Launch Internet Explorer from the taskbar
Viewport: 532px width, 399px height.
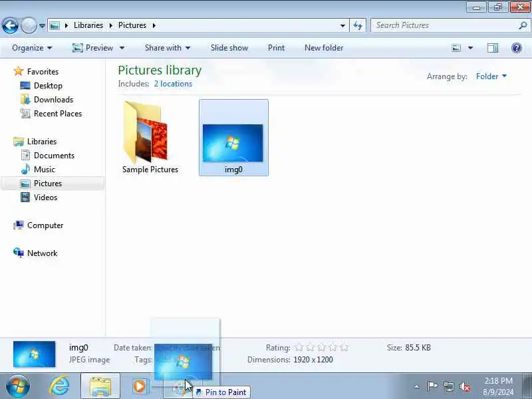click(x=59, y=386)
